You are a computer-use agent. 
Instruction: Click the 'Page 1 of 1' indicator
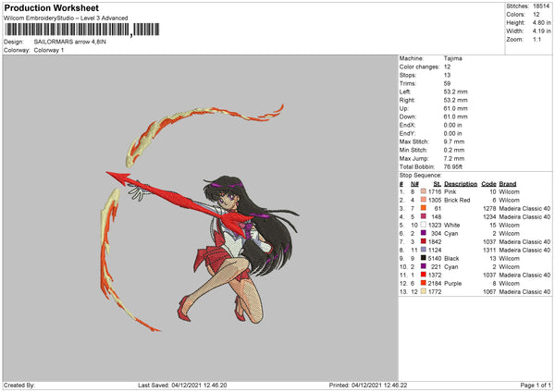(x=536, y=386)
